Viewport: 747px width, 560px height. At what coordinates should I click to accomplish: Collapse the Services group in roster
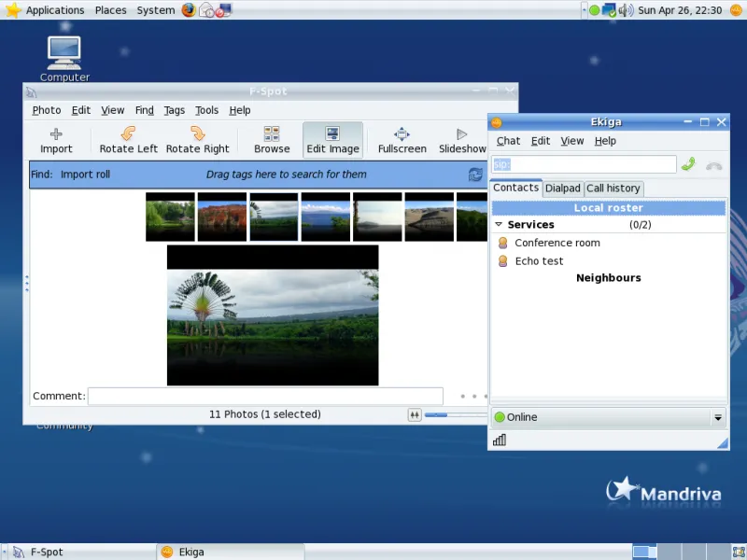pos(499,225)
